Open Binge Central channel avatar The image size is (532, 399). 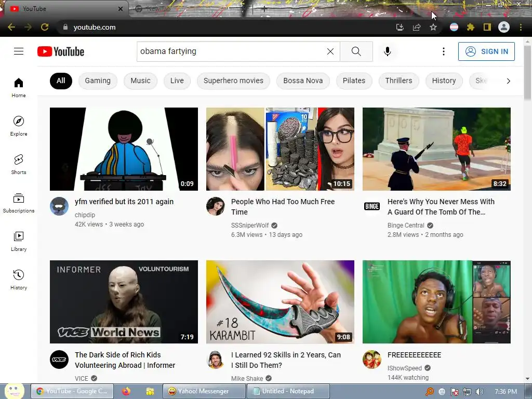pos(372,206)
